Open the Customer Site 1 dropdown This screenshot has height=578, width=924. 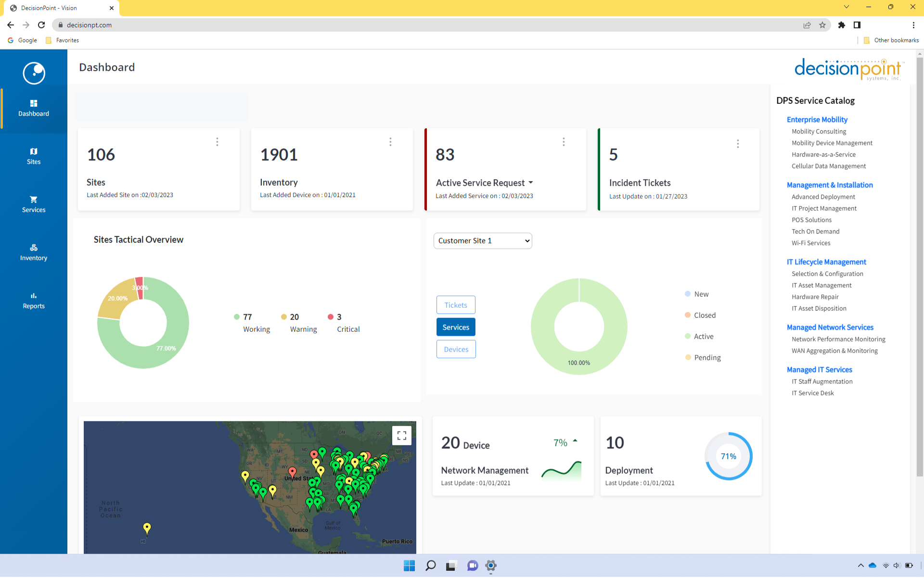pos(482,240)
